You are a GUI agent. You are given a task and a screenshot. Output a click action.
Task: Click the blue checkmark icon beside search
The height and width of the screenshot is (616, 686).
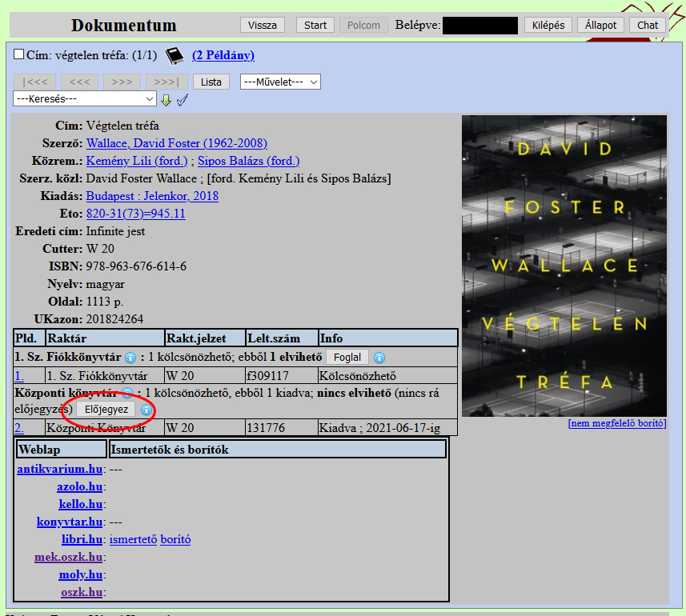tap(182, 100)
